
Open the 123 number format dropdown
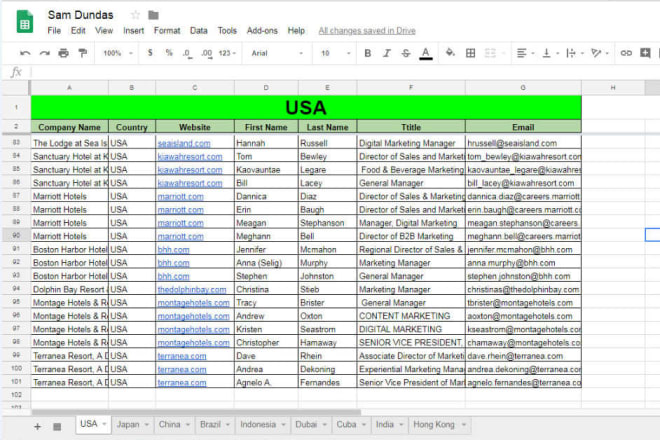[x=227, y=53]
